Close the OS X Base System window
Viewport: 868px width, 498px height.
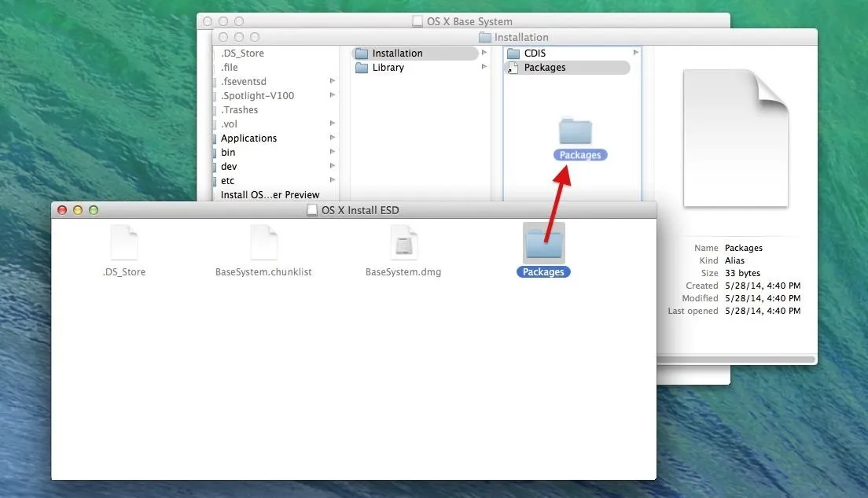(x=208, y=21)
